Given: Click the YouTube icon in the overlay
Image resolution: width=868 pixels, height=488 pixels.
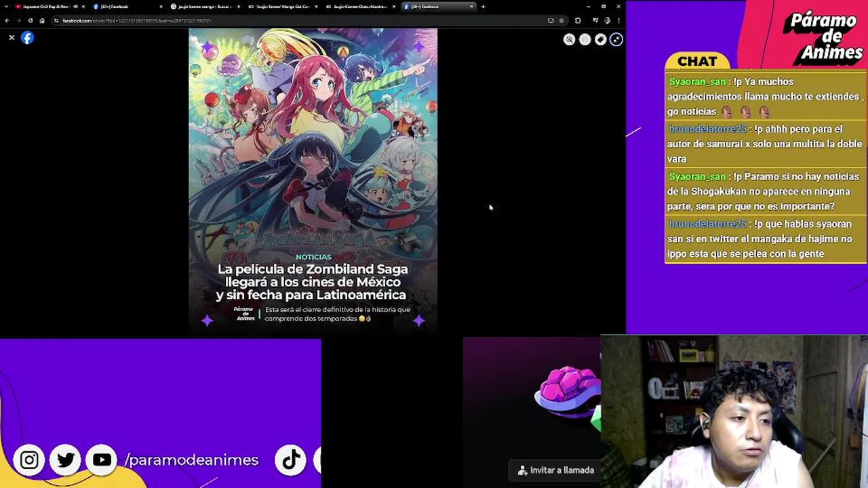Looking at the screenshot, I should tap(102, 460).
